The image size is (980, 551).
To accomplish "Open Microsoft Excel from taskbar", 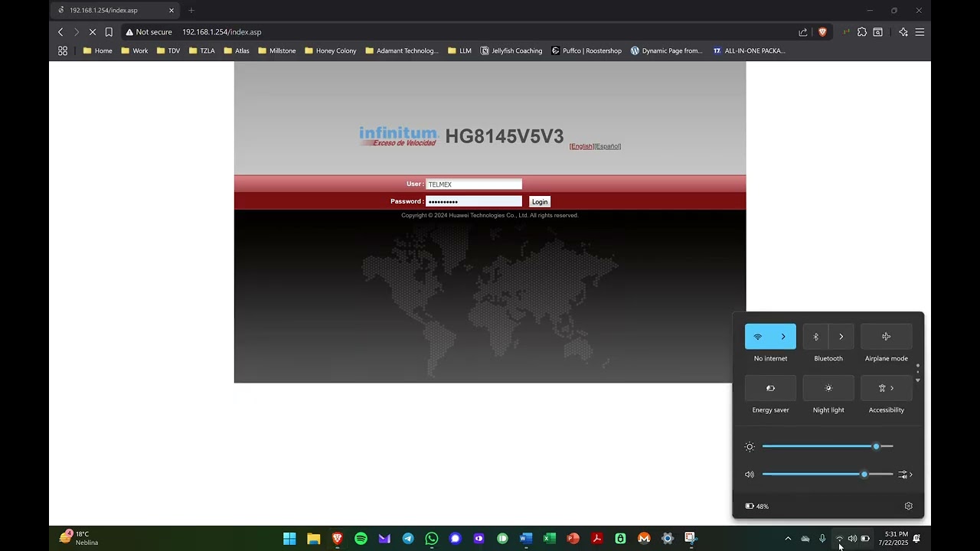I will pyautogui.click(x=549, y=539).
